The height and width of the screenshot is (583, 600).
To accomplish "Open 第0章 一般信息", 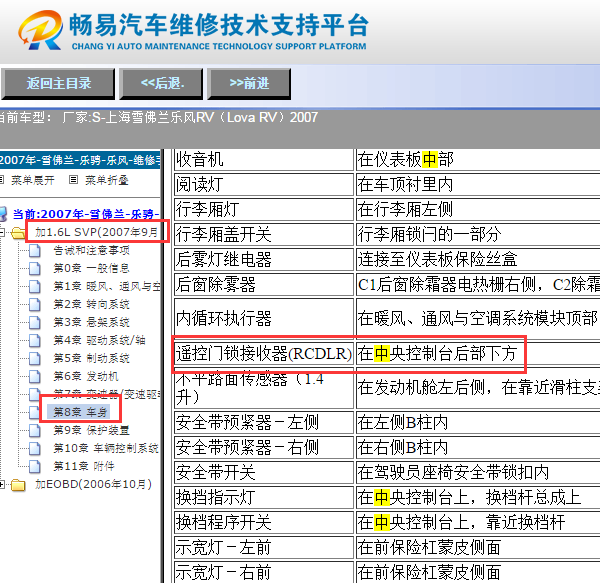I will (x=91, y=268).
